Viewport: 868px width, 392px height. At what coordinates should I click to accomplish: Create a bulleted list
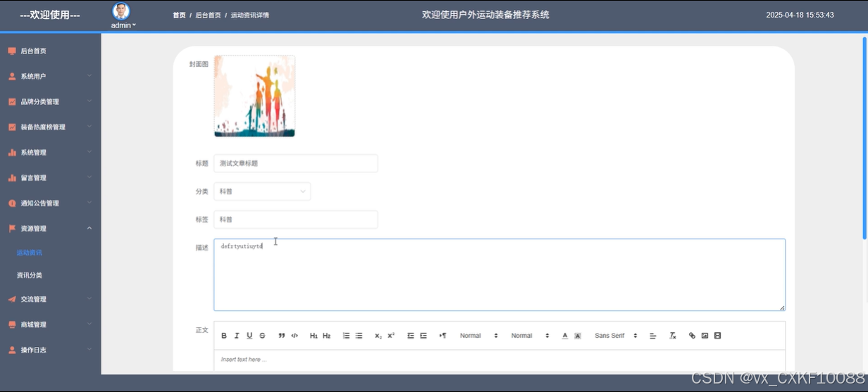pos(359,336)
